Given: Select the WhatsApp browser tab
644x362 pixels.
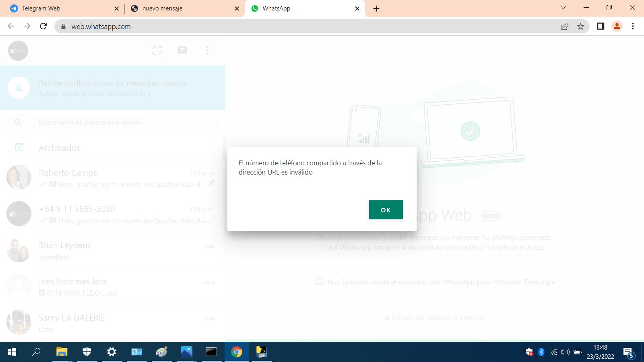Looking at the screenshot, I should [x=305, y=8].
